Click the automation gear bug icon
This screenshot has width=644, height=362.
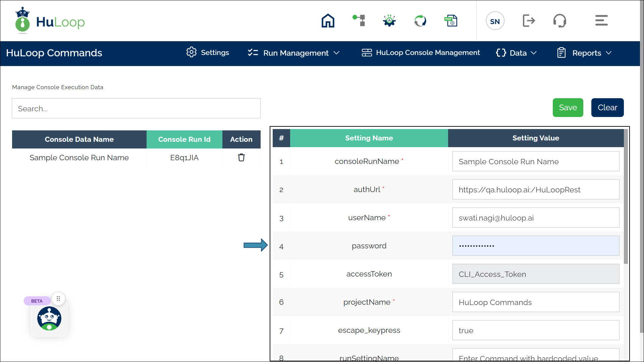coord(389,21)
